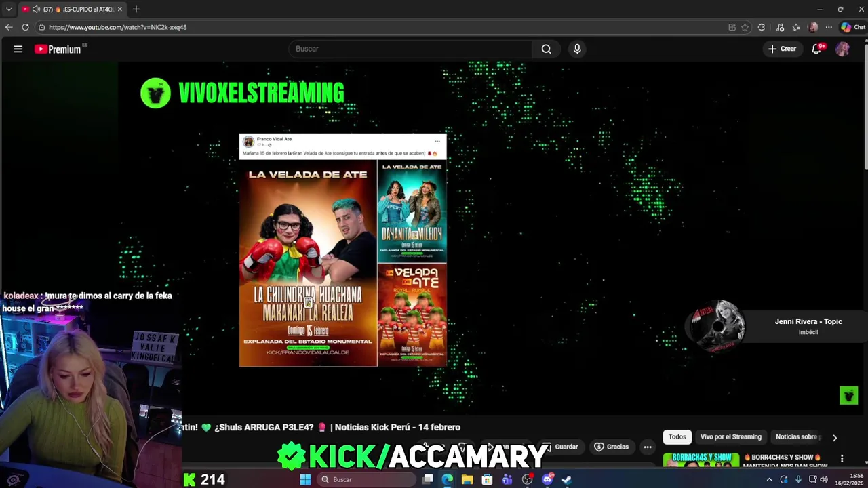
Task: Open Microsoft Edge from the taskbar
Action: (448, 479)
